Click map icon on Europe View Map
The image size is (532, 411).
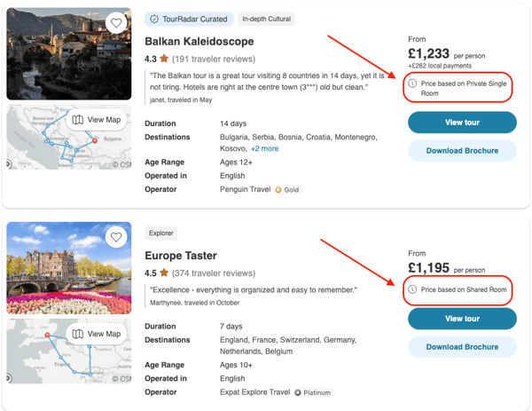tap(78, 334)
